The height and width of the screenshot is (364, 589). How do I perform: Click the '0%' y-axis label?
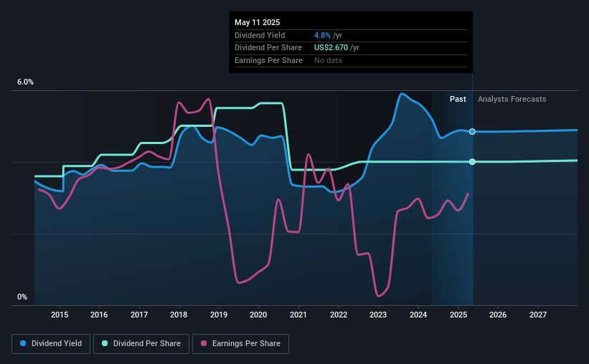coord(22,297)
